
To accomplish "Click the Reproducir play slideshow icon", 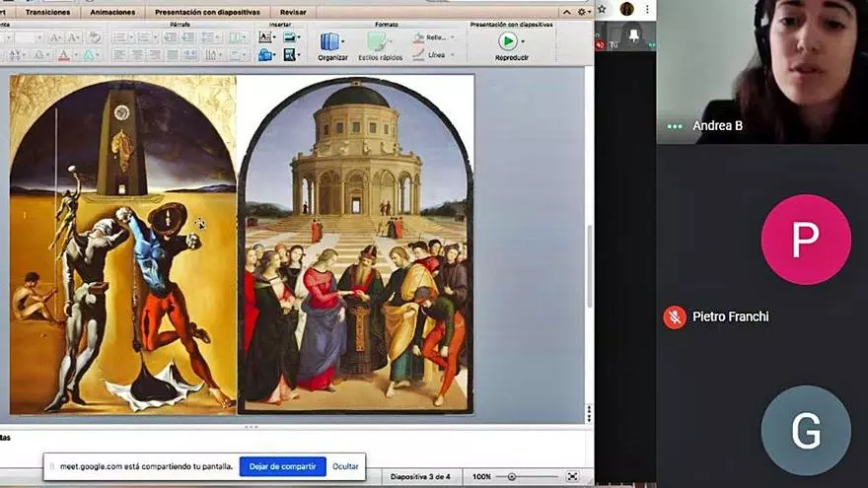I will click(x=507, y=41).
